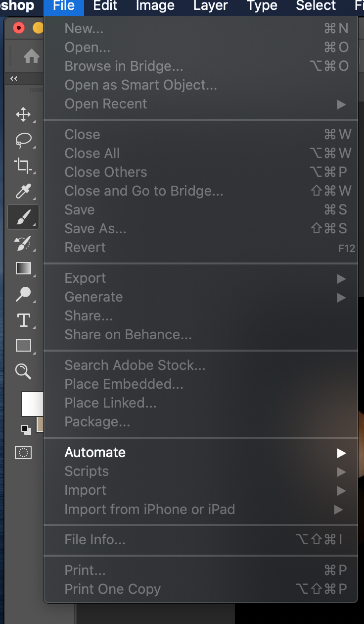Open the Image menu
This screenshot has width=364, height=624.
[x=155, y=6]
